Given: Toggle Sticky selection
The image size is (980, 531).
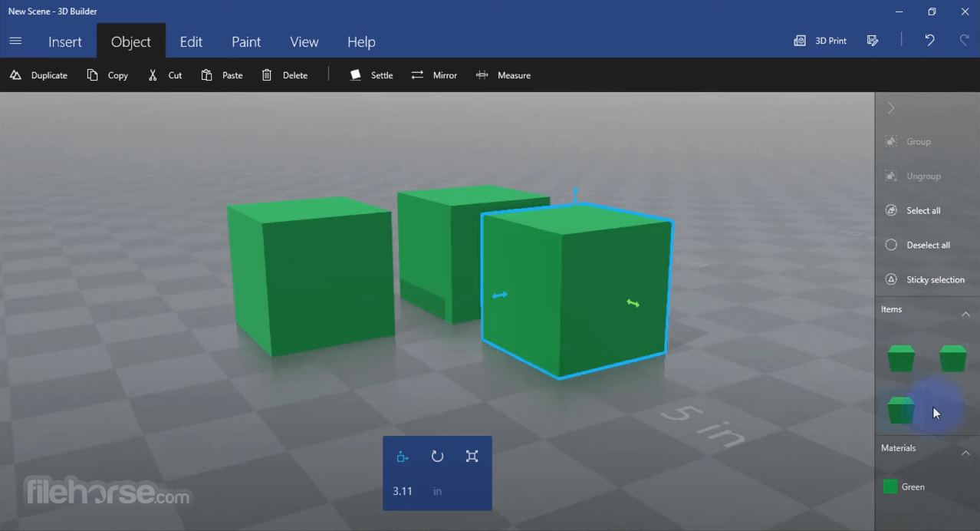Looking at the screenshot, I should pos(925,279).
